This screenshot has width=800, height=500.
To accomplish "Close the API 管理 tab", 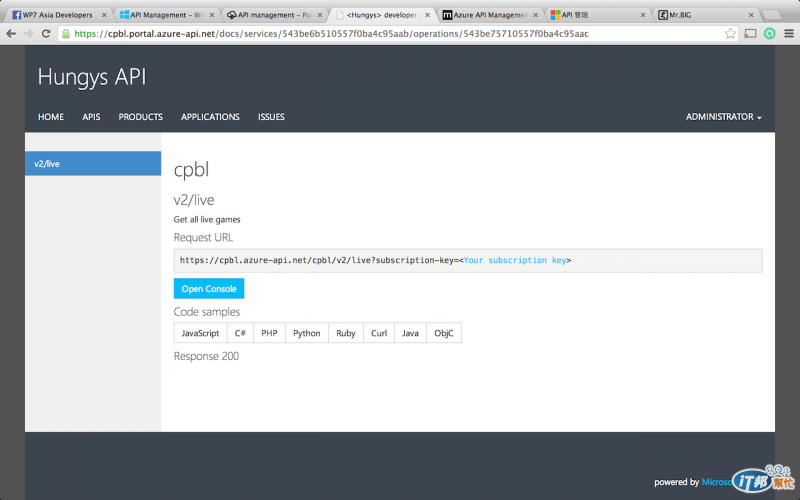I will pyautogui.click(x=643, y=15).
